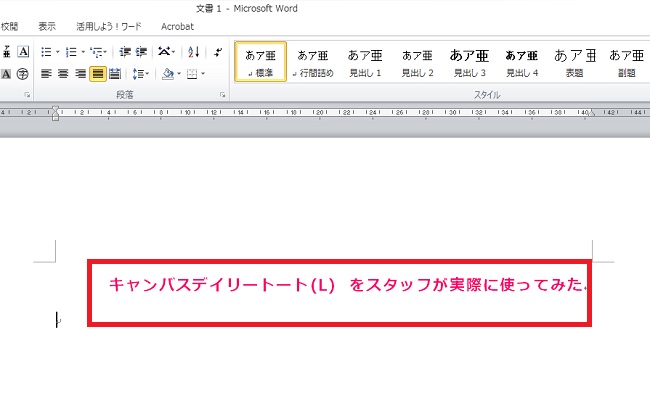Toggle distributed text alignment
Image resolution: width=650 pixels, height=398 pixels.
(x=115, y=74)
